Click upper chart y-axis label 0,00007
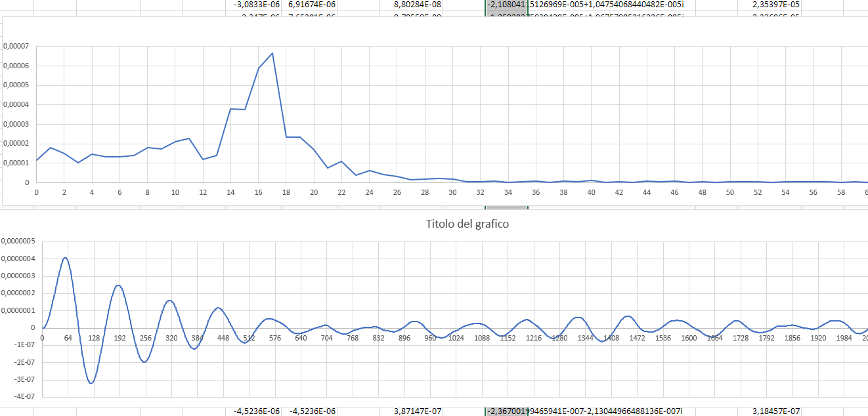868x416 pixels. click(x=16, y=46)
